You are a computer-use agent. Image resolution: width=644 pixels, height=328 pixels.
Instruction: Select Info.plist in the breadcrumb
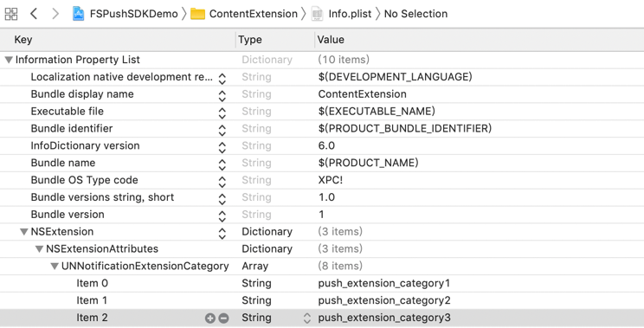point(350,14)
